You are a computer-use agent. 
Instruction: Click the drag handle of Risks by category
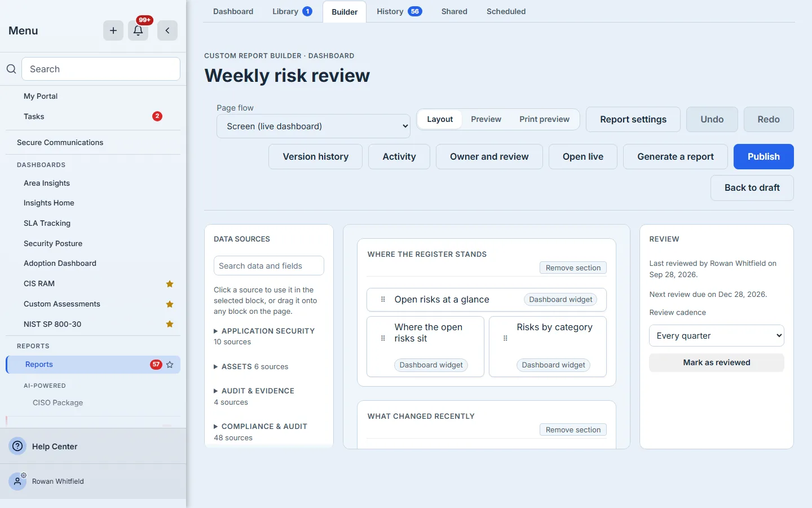[x=505, y=339]
